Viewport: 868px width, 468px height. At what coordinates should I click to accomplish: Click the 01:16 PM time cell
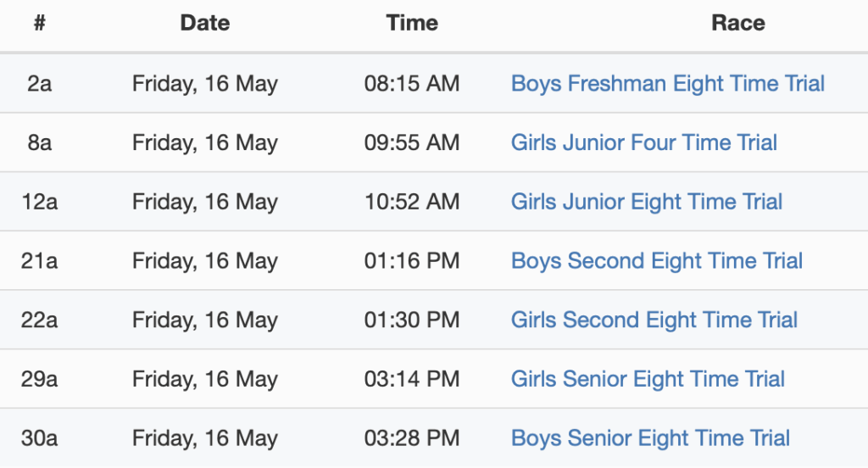pos(412,261)
